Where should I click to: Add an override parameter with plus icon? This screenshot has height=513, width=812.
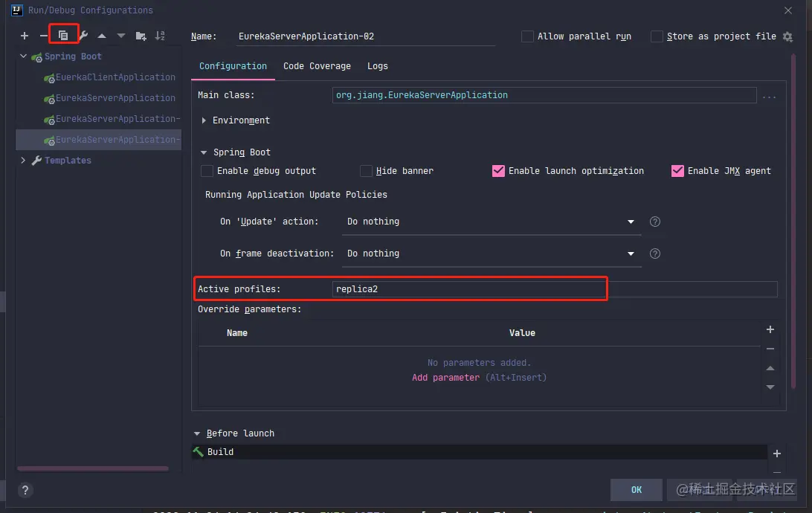pos(770,329)
